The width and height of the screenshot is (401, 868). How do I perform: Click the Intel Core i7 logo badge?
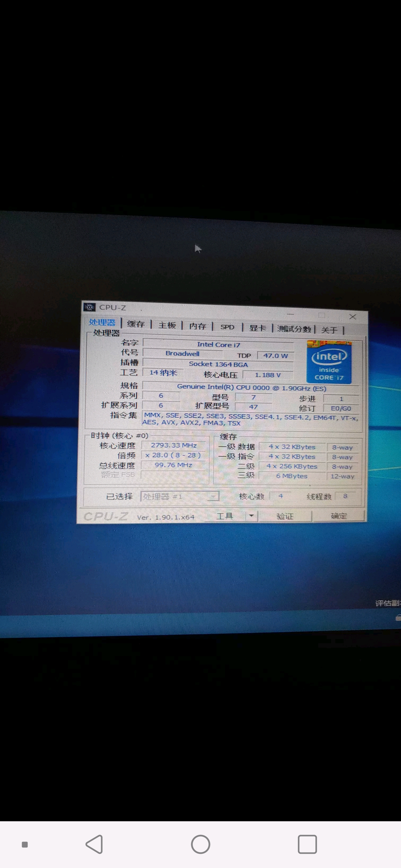(329, 362)
